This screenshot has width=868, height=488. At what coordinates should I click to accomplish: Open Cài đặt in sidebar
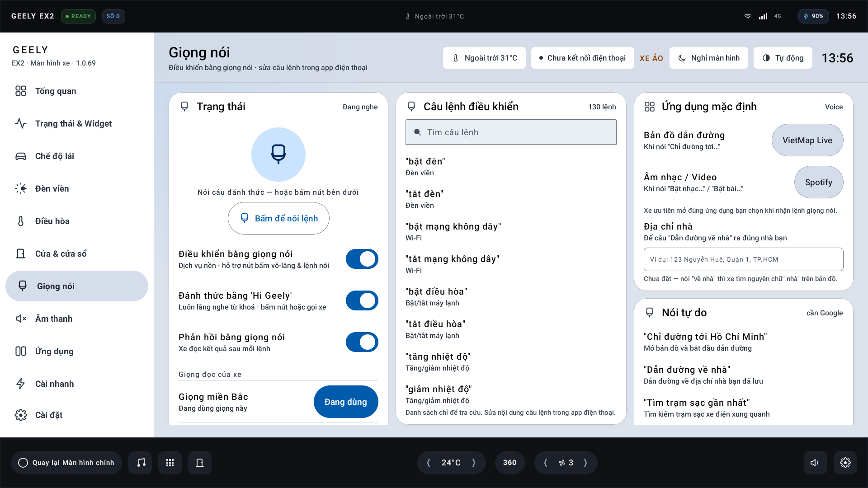(77, 415)
